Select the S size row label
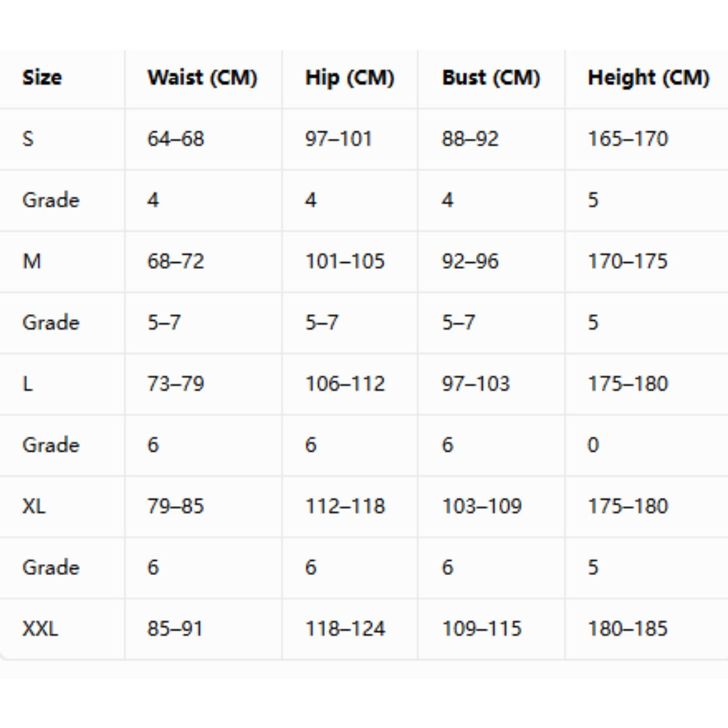The height and width of the screenshot is (728, 728). 28,139
